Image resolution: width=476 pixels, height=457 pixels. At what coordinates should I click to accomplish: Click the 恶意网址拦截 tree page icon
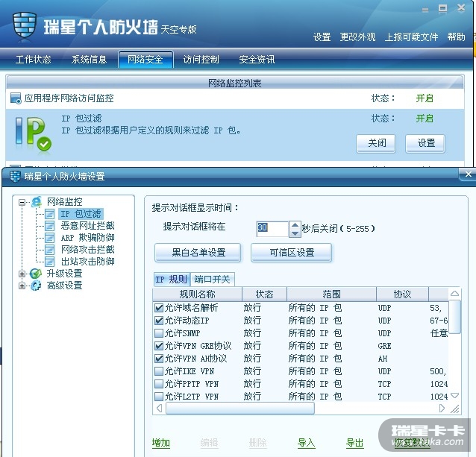49,226
